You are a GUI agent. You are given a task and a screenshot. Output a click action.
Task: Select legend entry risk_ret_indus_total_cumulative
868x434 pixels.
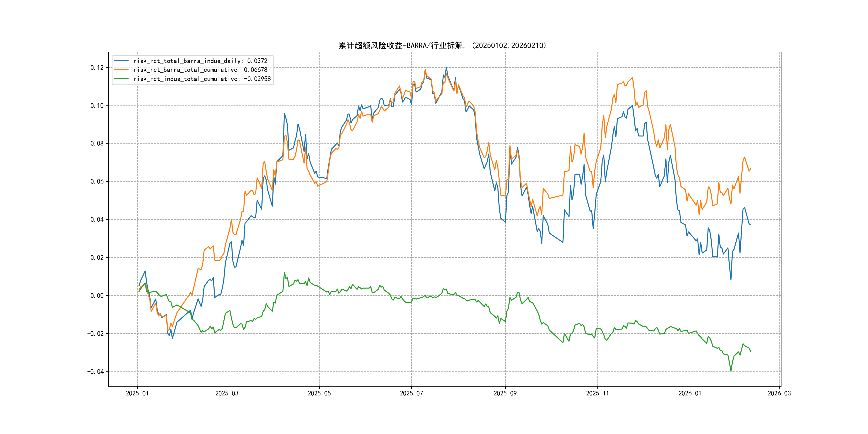[202, 79]
